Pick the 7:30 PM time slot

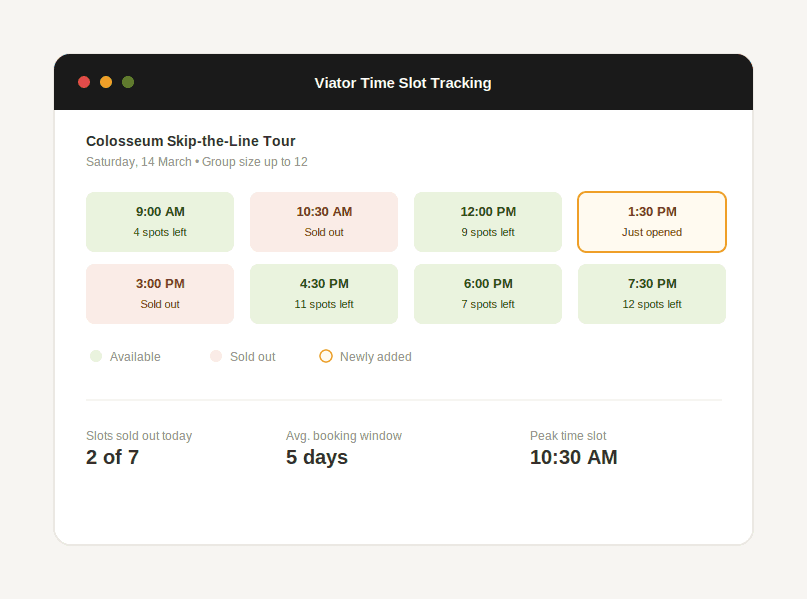click(x=652, y=294)
